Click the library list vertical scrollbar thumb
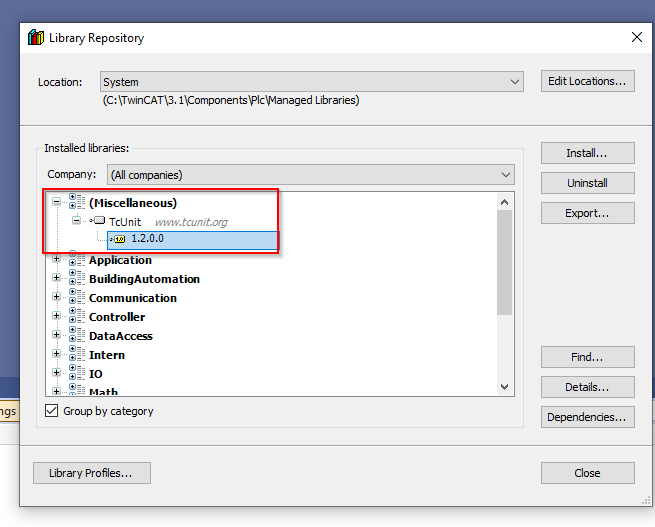Screen dimensions: 655x527 505,263
